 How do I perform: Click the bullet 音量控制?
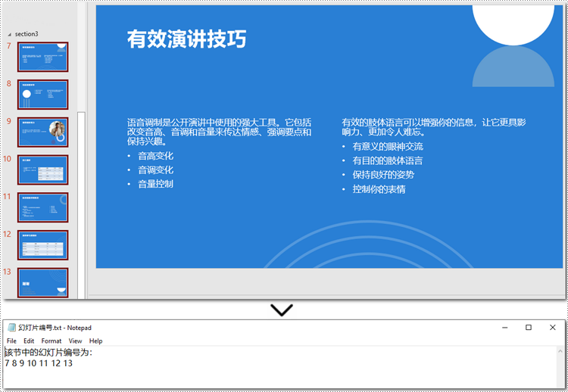(x=155, y=184)
